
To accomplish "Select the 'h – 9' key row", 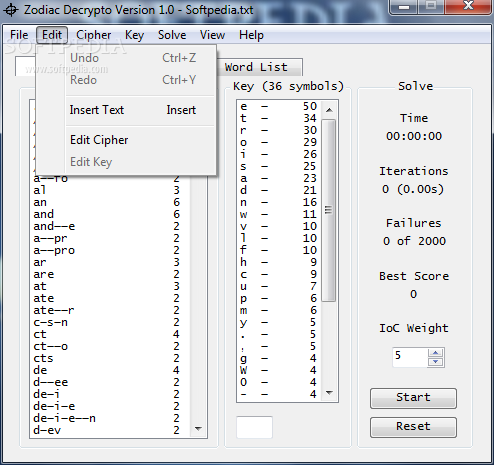I will (x=279, y=262).
